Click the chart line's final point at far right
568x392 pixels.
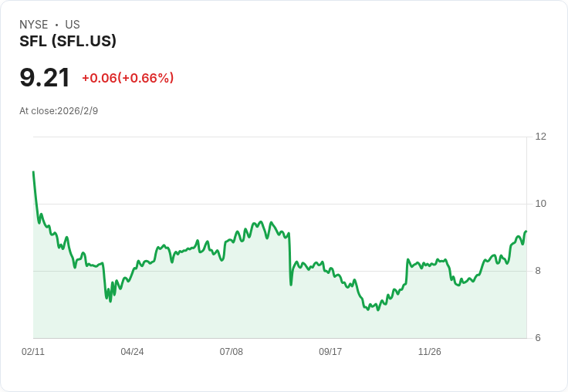[526, 231]
